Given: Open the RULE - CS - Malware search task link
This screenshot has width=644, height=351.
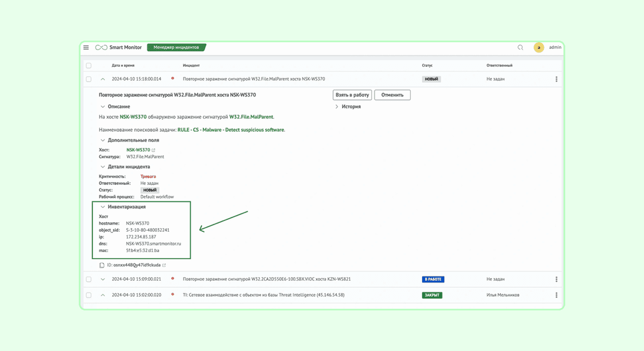Looking at the screenshot, I should click(231, 130).
